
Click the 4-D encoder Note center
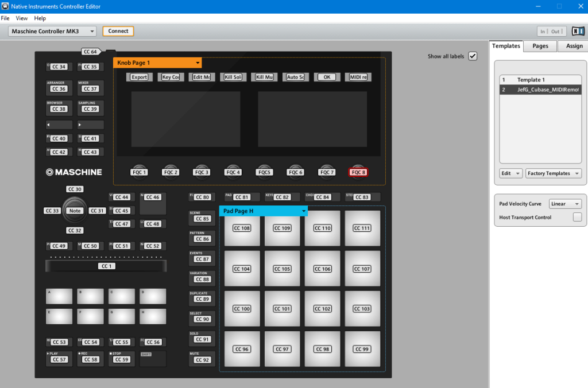75,210
